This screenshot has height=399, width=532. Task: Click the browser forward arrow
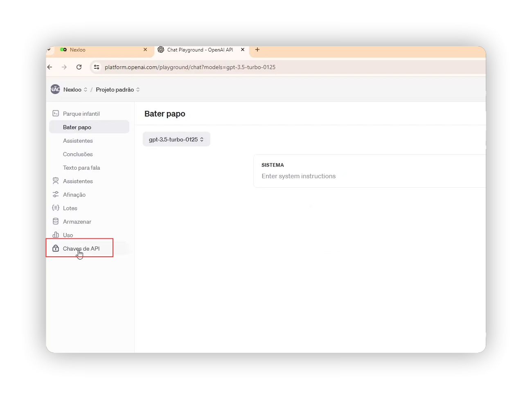(x=64, y=67)
